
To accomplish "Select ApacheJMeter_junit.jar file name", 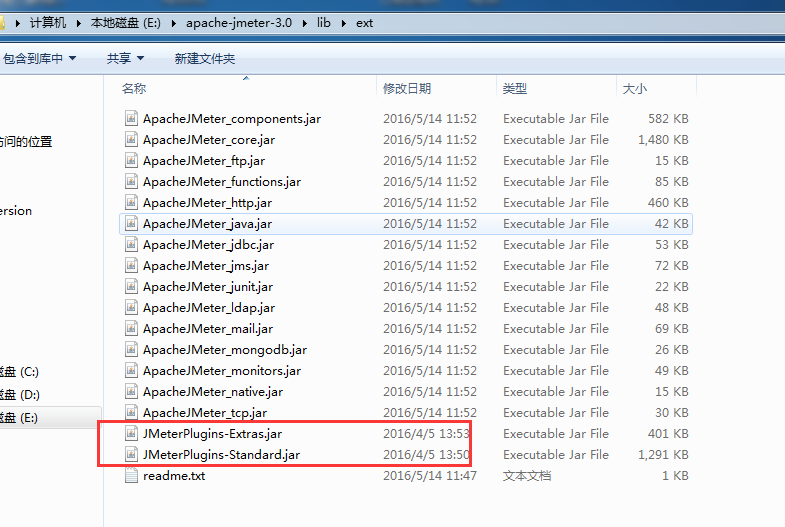I will click(x=208, y=286).
